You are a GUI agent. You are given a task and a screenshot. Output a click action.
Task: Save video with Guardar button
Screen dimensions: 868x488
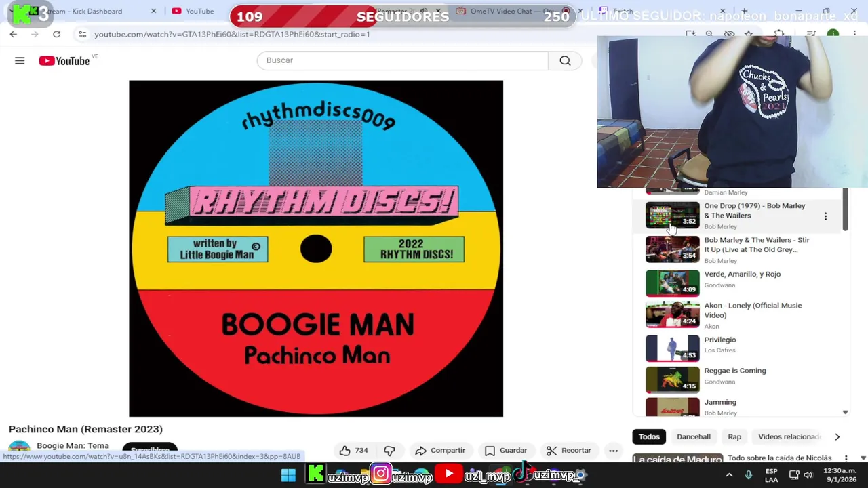pos(506,450)
